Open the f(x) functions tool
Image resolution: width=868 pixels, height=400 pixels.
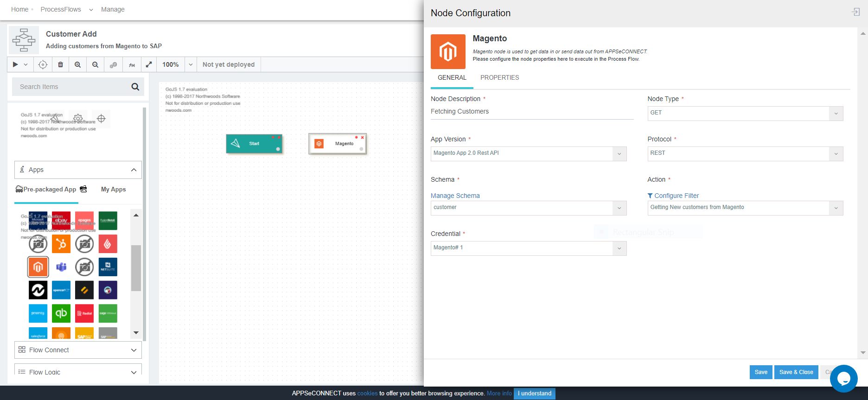click(132, 64)
